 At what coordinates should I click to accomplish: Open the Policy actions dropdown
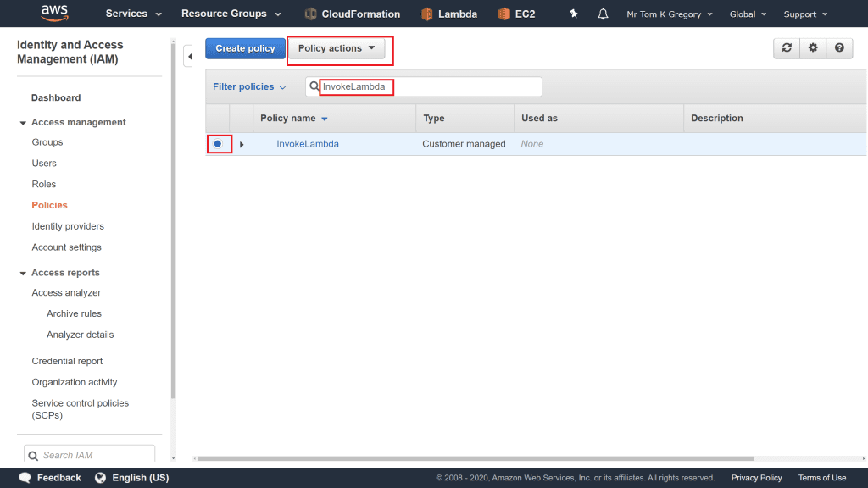coord(337,48)
